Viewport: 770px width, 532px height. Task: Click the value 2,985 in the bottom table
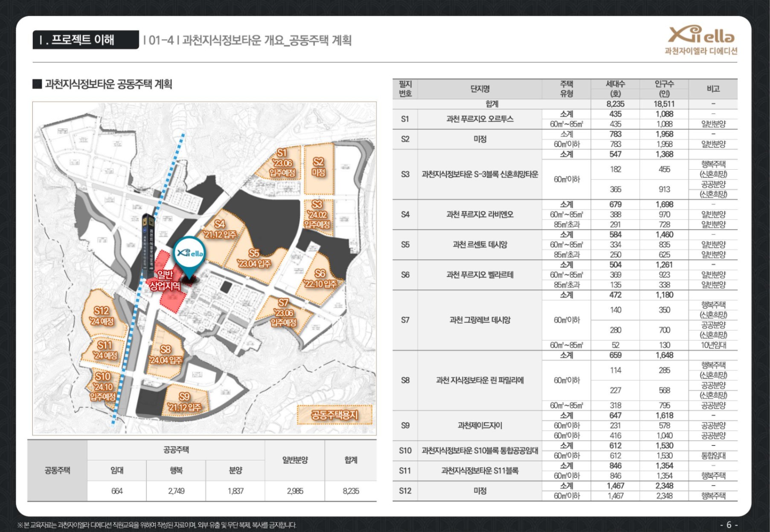295,491
